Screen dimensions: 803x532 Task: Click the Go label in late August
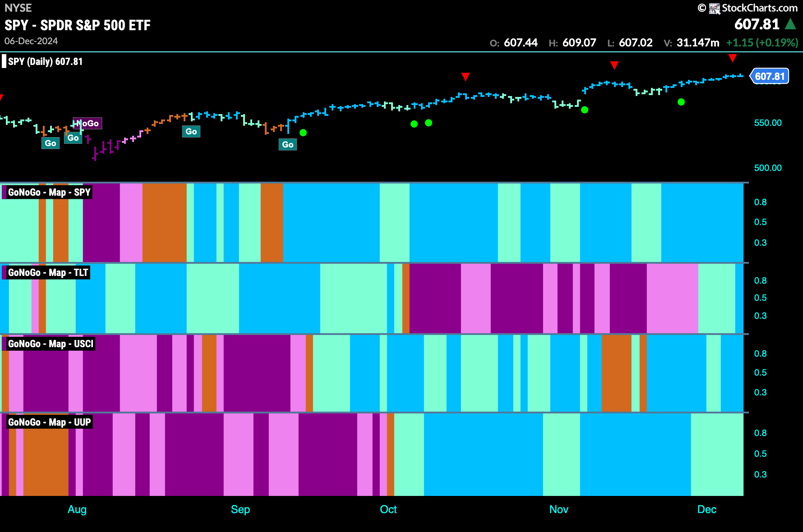tap(191, 132)
